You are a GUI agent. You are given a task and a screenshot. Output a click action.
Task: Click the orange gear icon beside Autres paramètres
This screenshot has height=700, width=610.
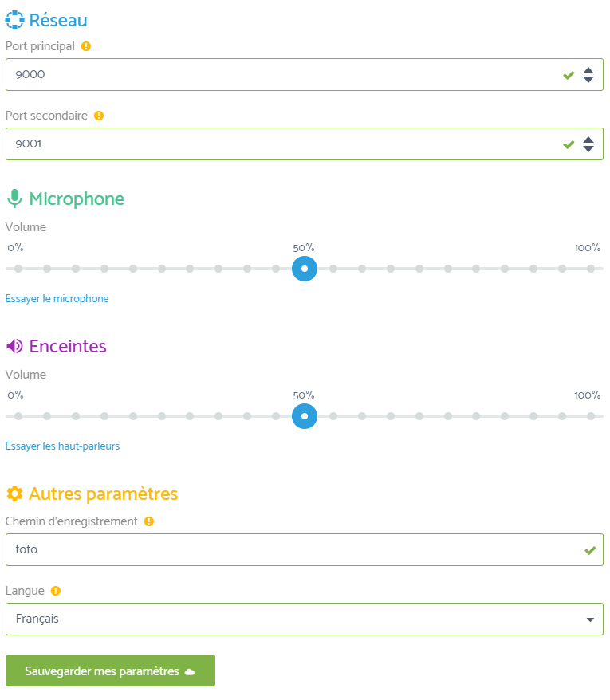click(14, 494)
